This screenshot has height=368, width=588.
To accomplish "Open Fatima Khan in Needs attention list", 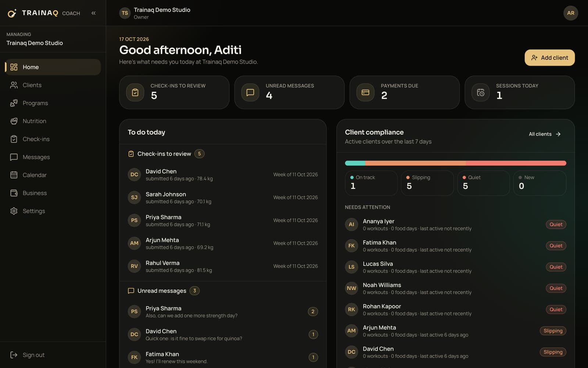I will [x=455, y=246].
